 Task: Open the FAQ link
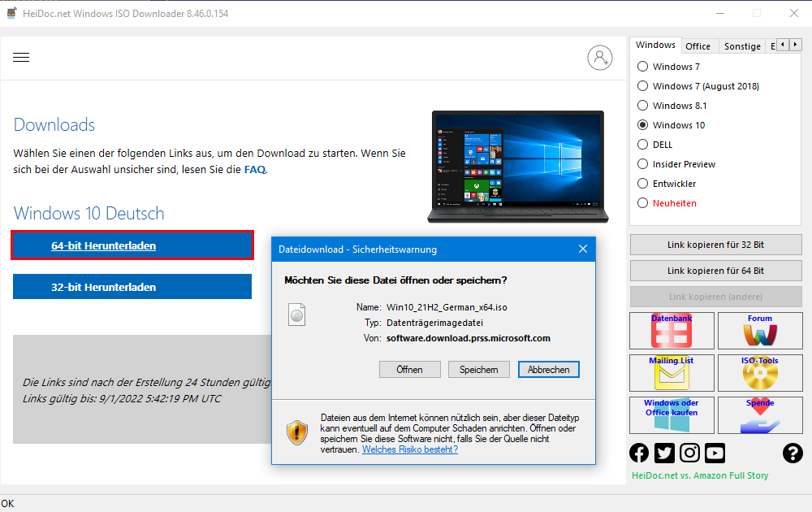(x=255, y=170)
